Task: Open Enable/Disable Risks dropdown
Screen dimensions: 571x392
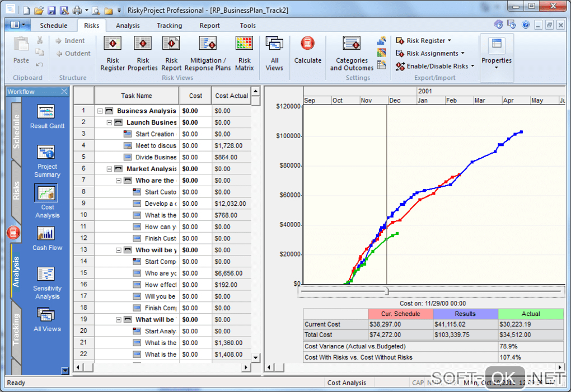Action: click(x=436, y=66)
